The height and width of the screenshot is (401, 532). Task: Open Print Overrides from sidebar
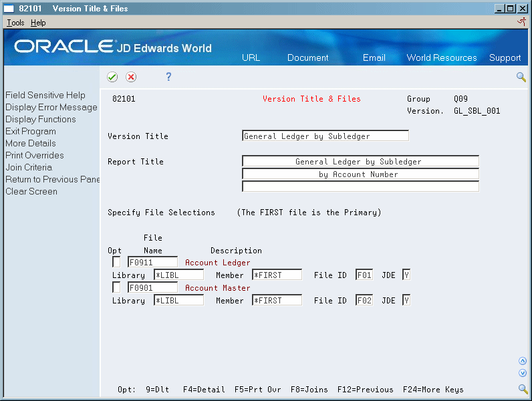click(35, 155)
